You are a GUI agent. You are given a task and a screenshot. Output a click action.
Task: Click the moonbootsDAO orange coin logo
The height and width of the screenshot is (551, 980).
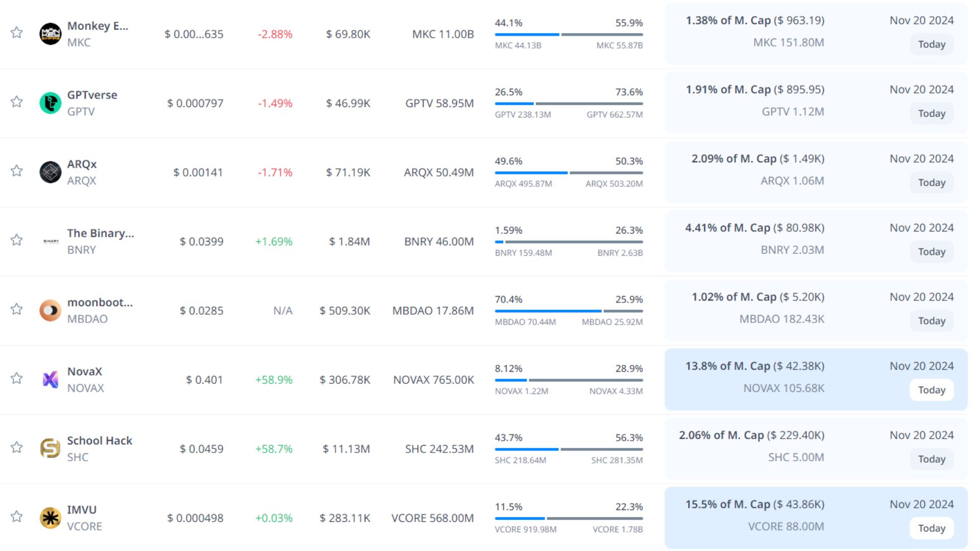50,310
